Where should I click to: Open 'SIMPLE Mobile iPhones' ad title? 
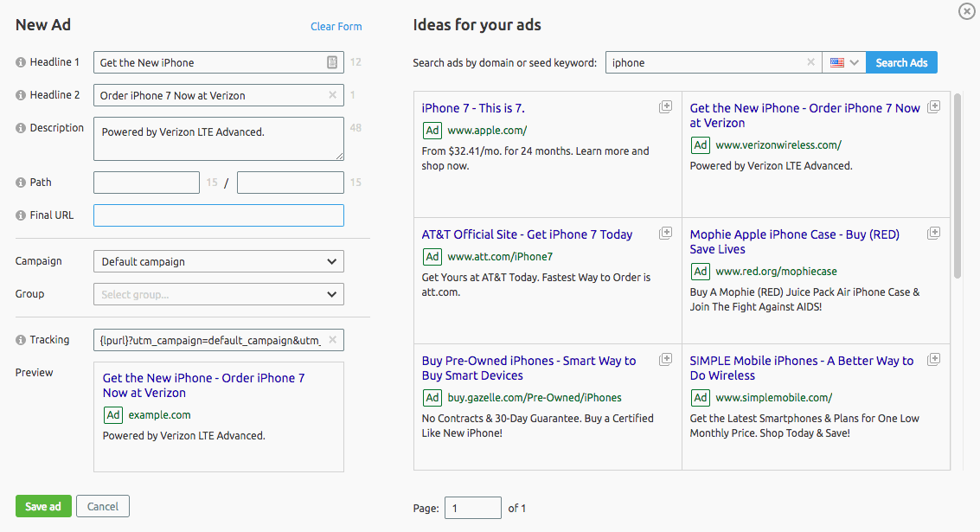tap(801, 369)
